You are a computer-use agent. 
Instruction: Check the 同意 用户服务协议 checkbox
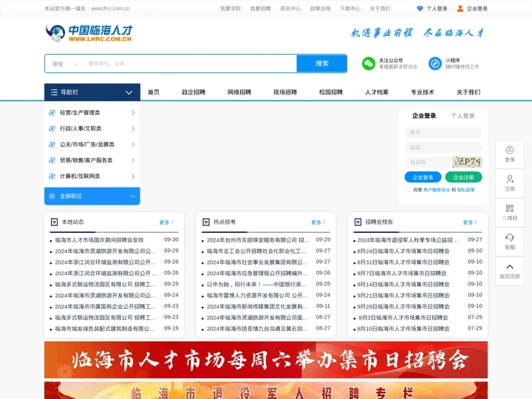(x=407, y=190)
